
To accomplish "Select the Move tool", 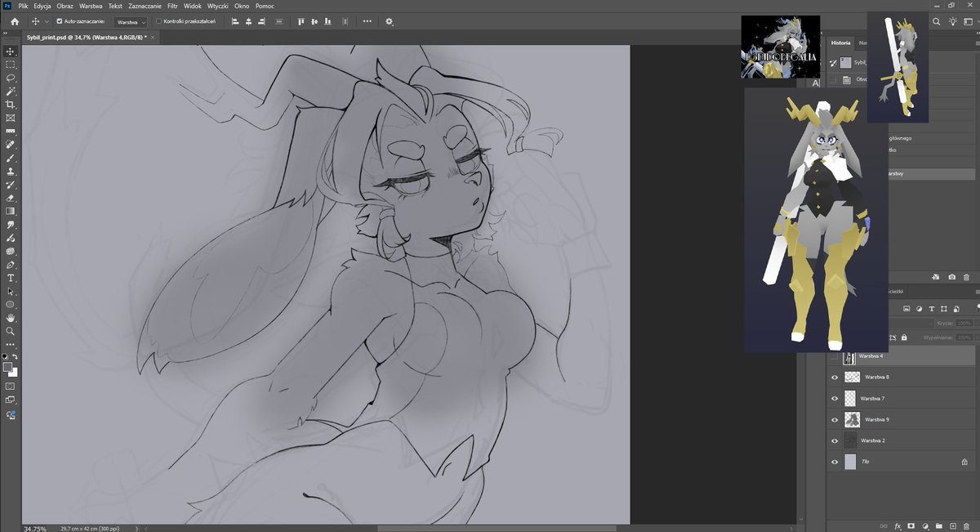I will point(10,51).
